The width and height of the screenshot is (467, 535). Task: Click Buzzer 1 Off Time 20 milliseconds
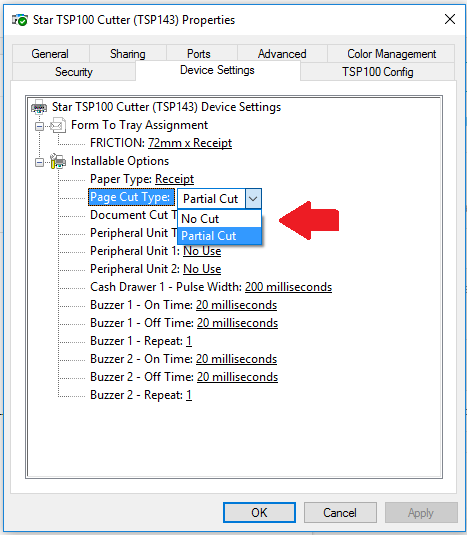pos(237,323)
